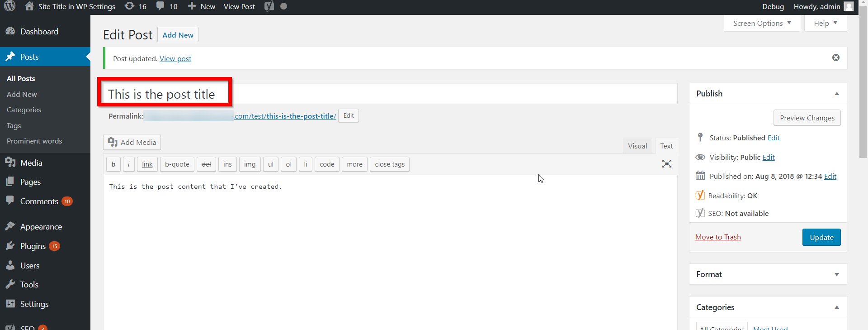Image resolution: width=868 pixels, height=330 pixels.
Task: Insert bold tag with b button
Action: click(113, 164)
